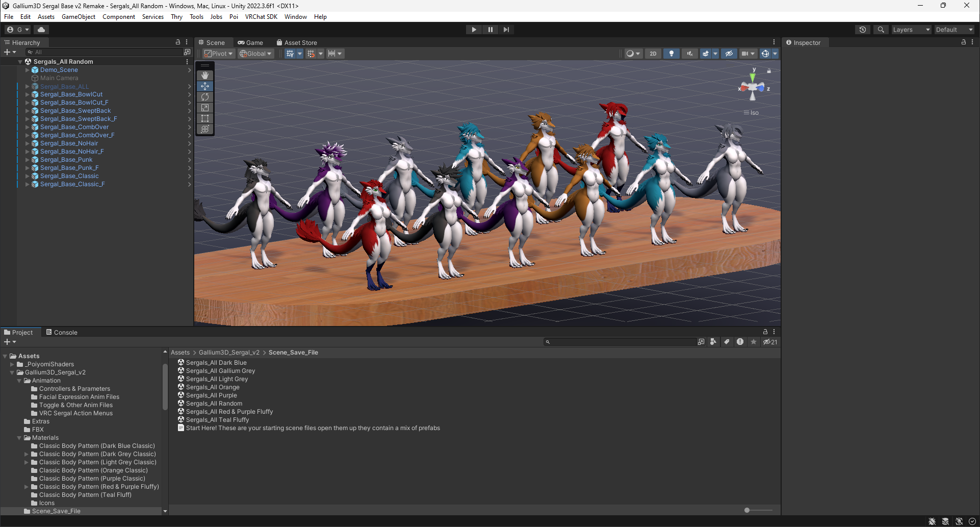This screenshot has width=980, height=527.
Task: Open the VRChat SDK menu
Action: coord(261,17)
